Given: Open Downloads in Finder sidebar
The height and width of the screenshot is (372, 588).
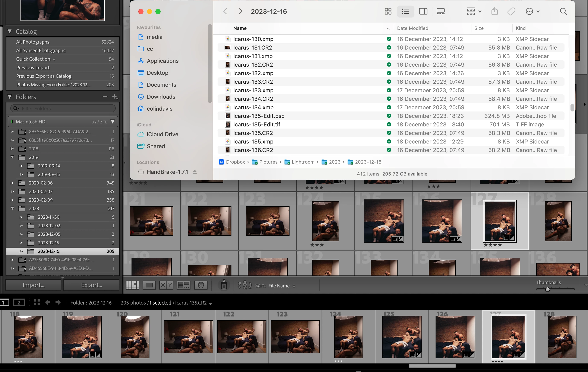Looking at the screenshot, I should [x=161, y=97].
